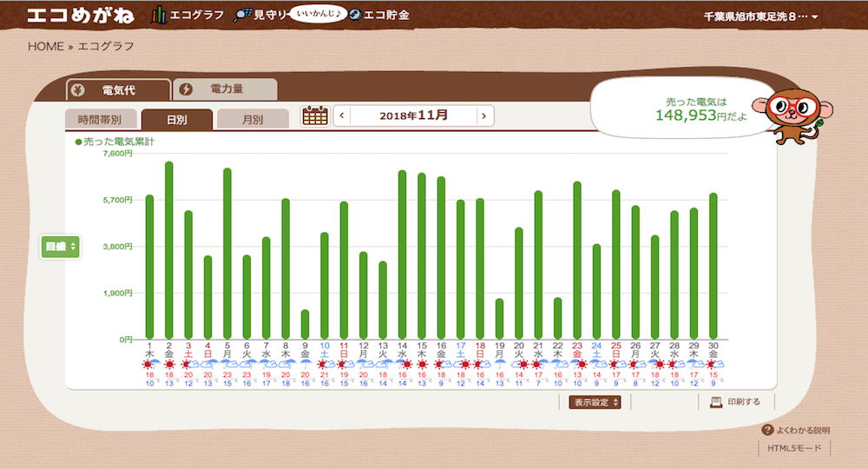
Task: Click 印刷する to print
Action: [x=744, y=402]
